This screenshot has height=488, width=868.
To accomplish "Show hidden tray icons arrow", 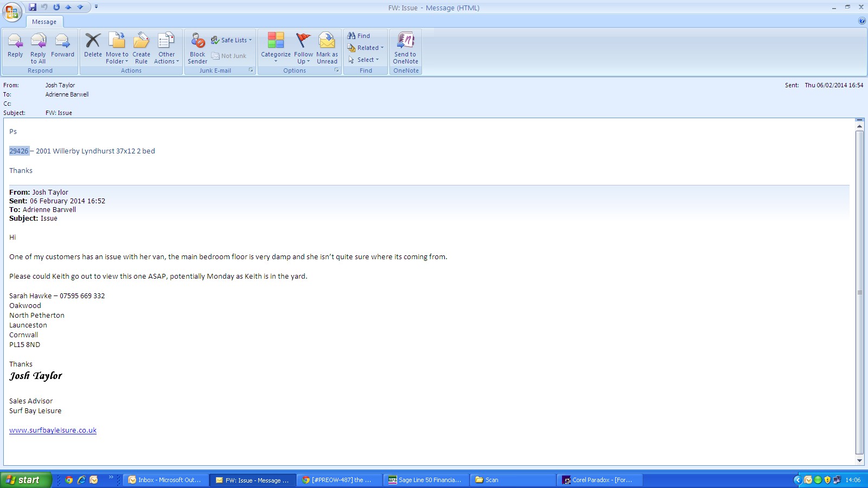I will pyautogui.click(x=797, y=480).
